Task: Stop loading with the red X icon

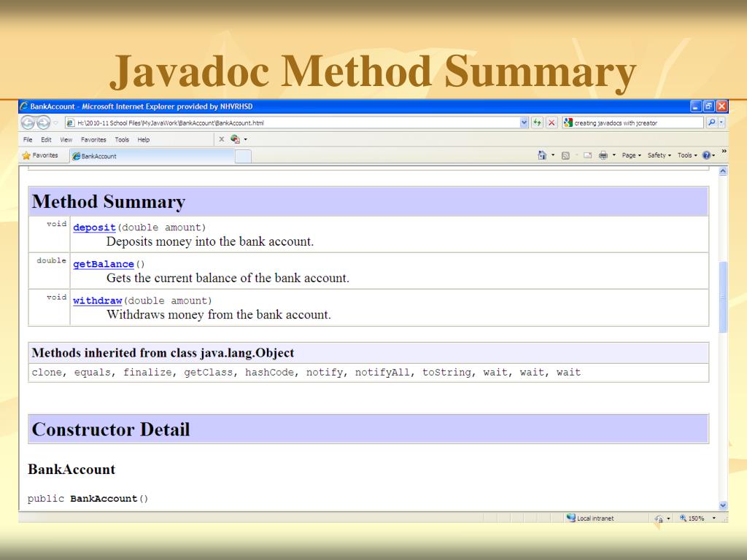Action: click(x=551, y=122)
